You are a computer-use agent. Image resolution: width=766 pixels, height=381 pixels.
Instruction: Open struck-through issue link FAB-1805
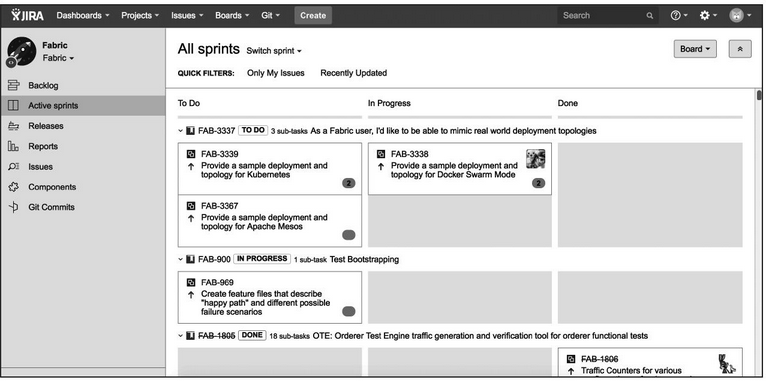click(217, 336)
